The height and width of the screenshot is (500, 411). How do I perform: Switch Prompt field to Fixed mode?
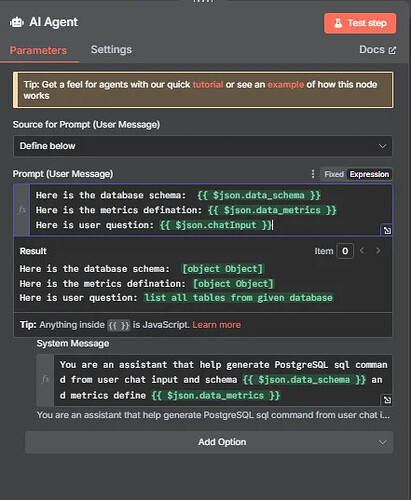(334, 174)
